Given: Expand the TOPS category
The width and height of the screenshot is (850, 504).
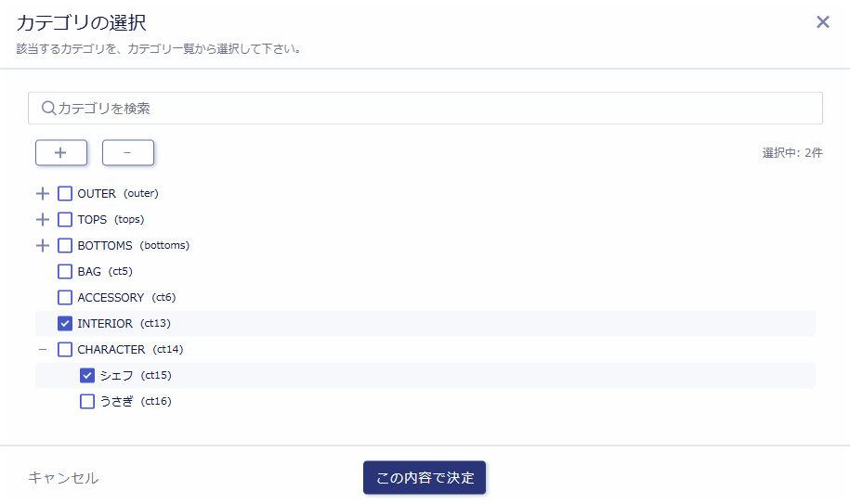Looking at the screenshot, I should pos(42,220).
